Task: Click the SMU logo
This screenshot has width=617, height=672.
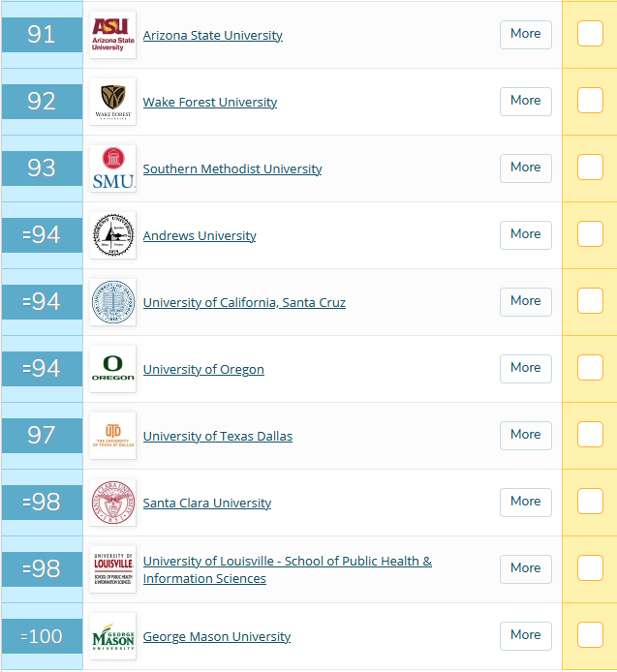Action: [113, 168]
